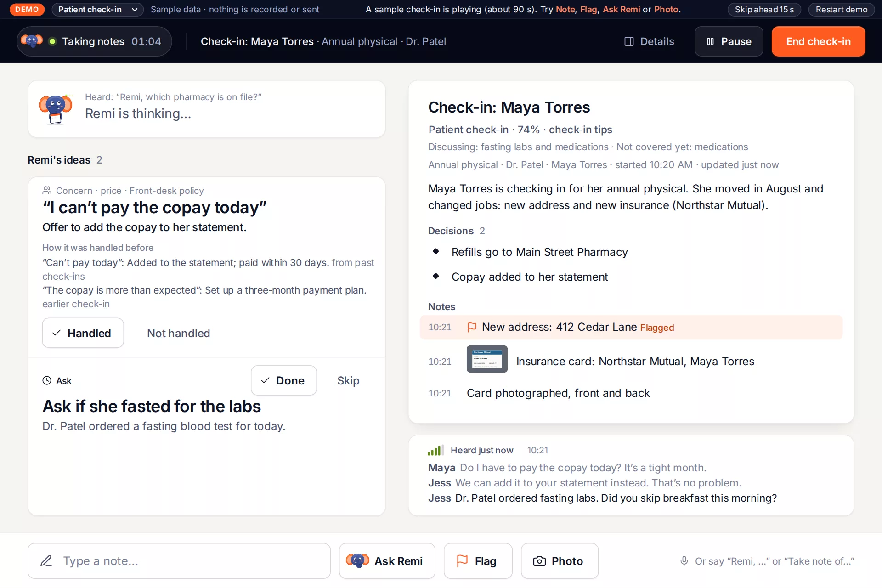Click the 'Flag' link in the demo banner
882x588 pixels.
[588, 10]
